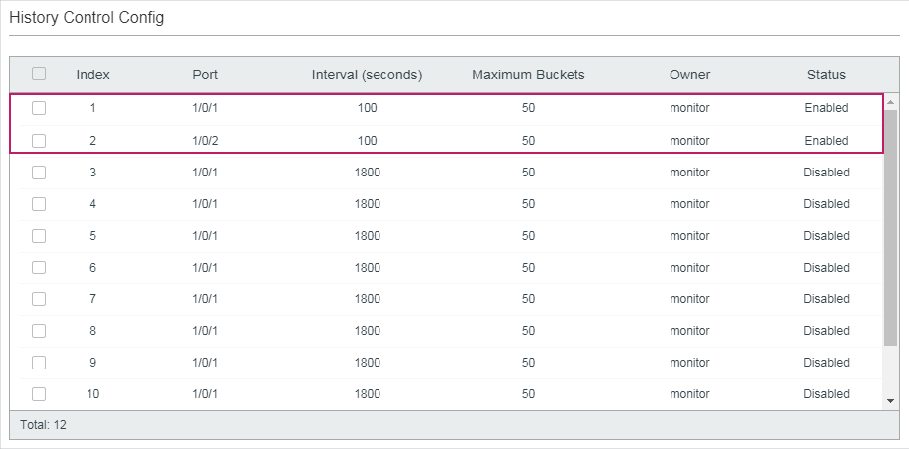
Task: Click the Enabled status of index 1
Action: [826, 108]
